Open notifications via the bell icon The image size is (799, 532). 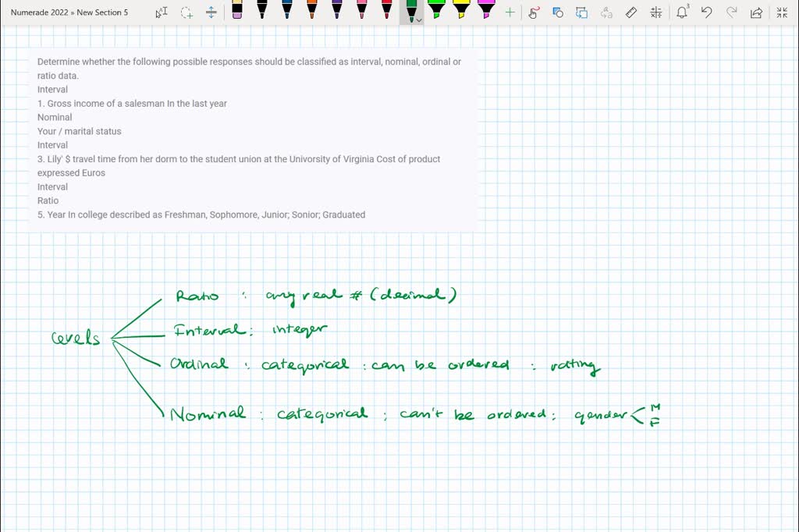click(683, 12)
